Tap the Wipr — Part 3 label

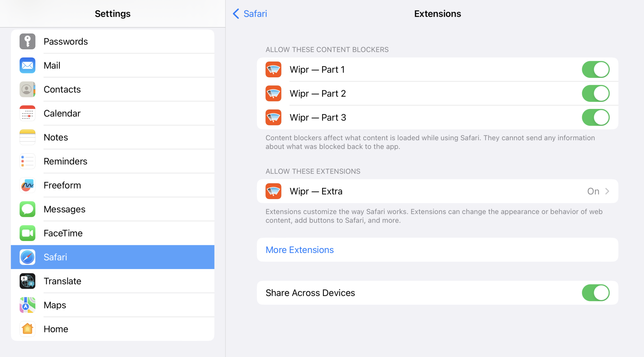(318, 117)
